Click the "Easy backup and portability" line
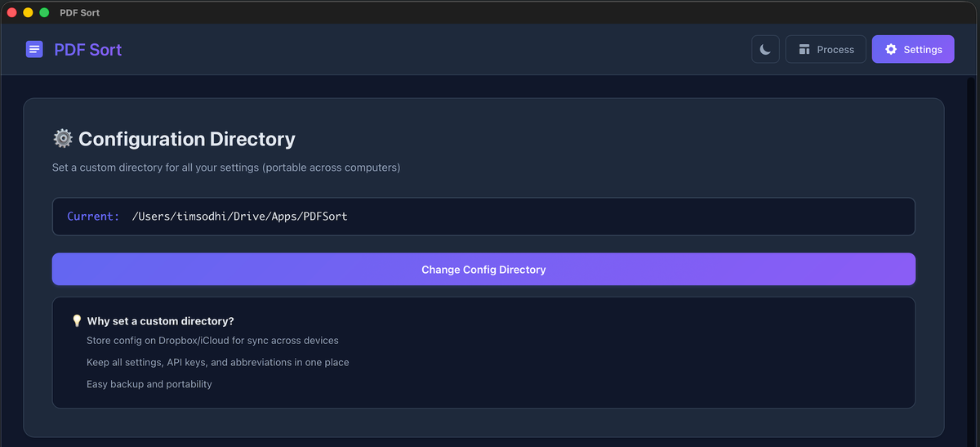Viewport: 980px width, 447px height. pos(149,384)
